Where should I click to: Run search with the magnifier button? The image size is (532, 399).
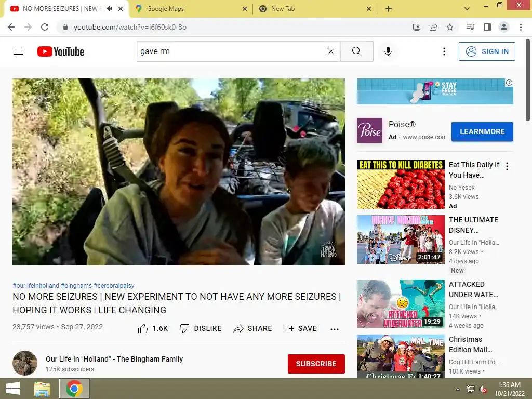pos(356,51)
